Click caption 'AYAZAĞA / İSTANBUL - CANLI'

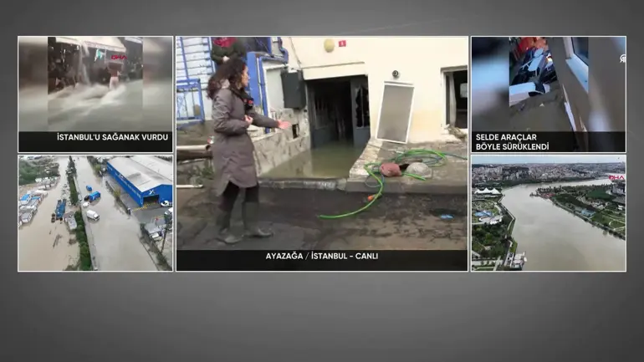click(x=322, y=256)
